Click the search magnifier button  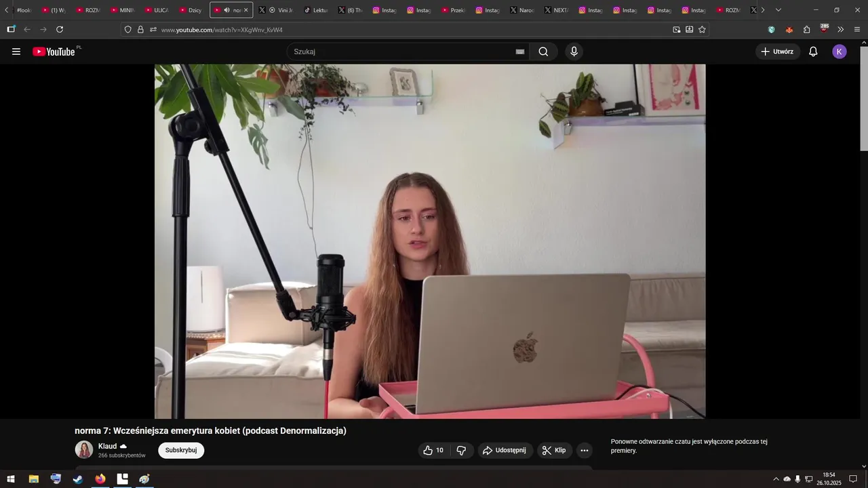coord(543,52)
